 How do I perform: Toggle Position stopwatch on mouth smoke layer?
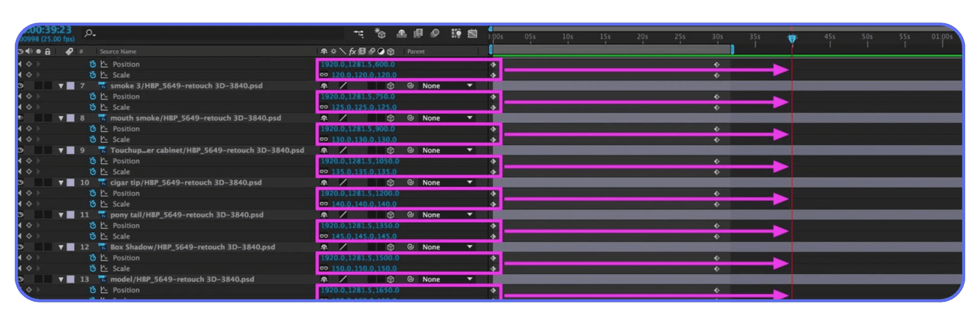click(92, 129)
